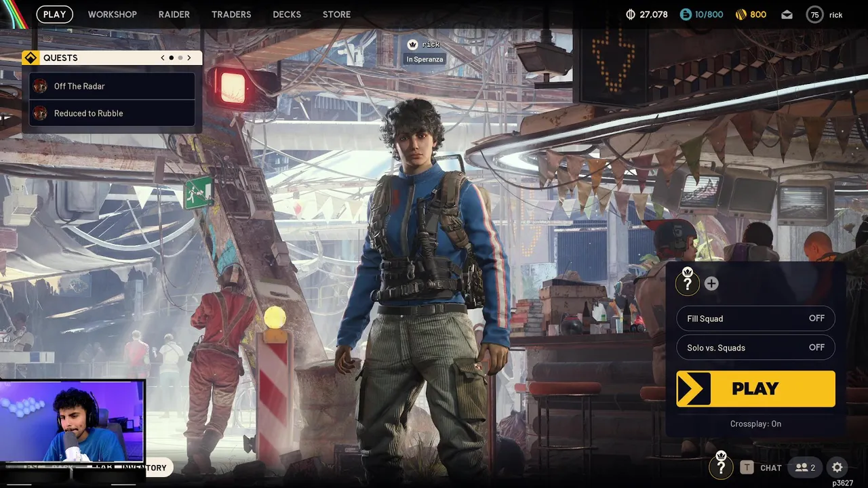Click the Reduced to Rubble quest portrait icon
Viewport: 868px width, 488px height.
click(x=40, y=113)
